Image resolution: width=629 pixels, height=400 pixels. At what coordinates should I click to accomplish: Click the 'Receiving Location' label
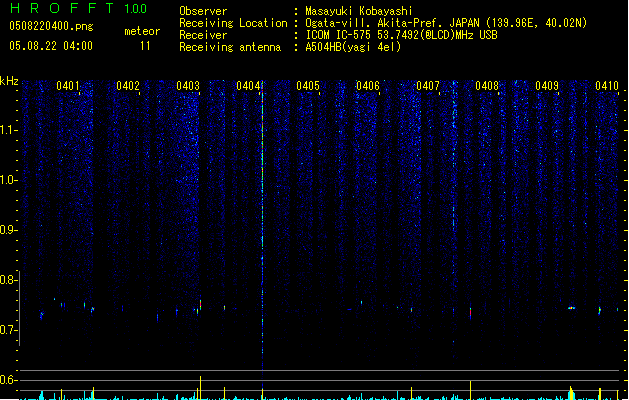(233, 23)
